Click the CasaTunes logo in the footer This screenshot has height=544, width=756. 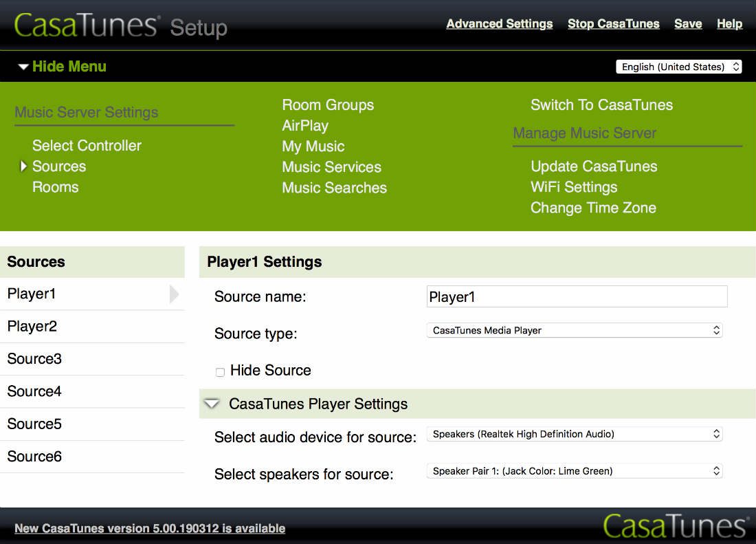tap(676, 526)
